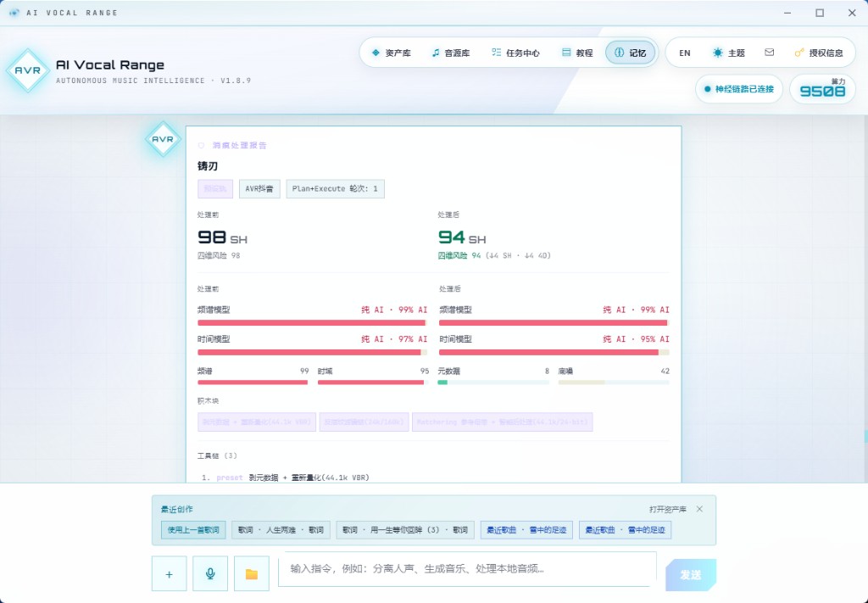
Task: Open the 资产库 asset library tab
Action: click(391, 53)
